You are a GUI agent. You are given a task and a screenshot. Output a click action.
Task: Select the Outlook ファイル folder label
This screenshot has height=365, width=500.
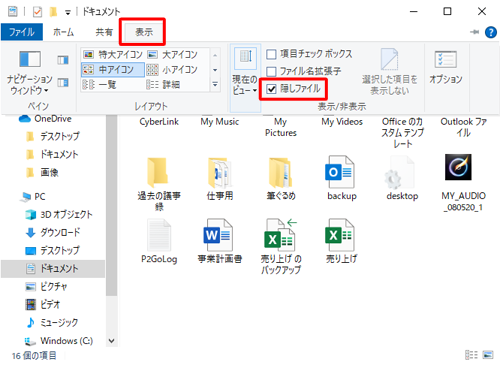click(x=464, y=127)
